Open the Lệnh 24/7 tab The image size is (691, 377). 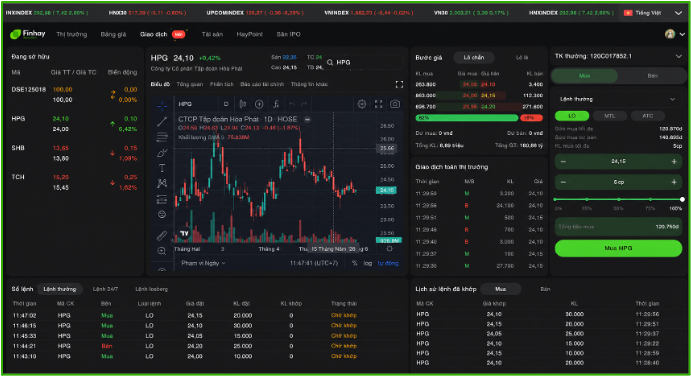point(105,289)
